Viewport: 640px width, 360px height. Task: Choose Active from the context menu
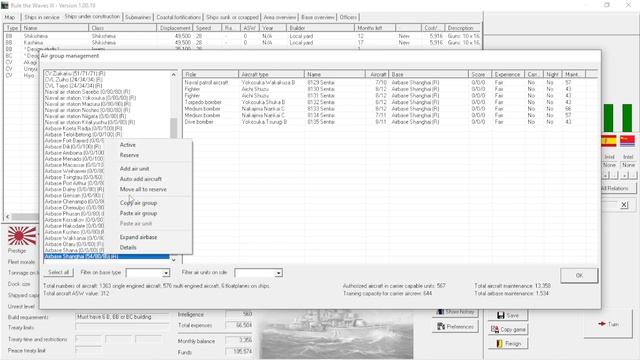127,145
